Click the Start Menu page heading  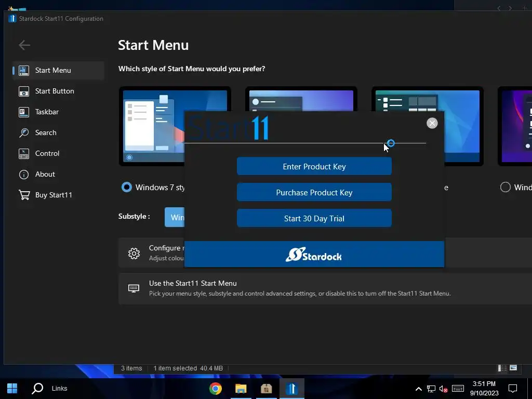[x=153, y=45]
